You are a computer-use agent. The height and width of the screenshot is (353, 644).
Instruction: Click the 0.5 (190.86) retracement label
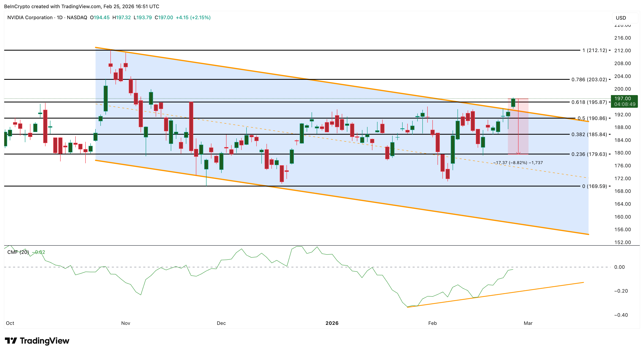592,118
